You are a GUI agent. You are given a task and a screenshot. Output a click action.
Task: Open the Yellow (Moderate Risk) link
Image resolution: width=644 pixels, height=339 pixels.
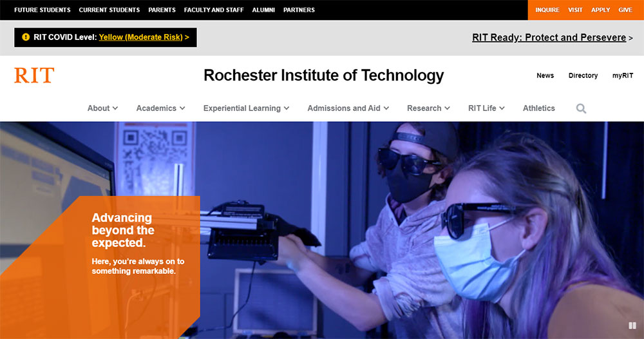140,37
